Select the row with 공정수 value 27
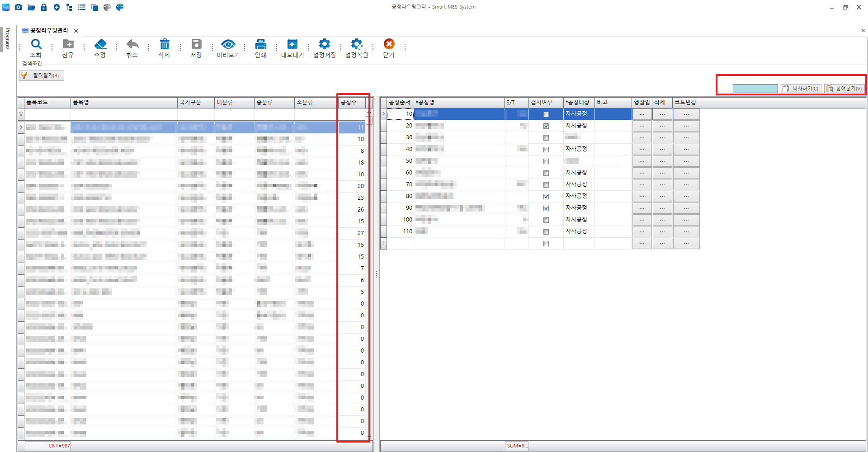Screen dimensions: 868x452 pos(194,233)
